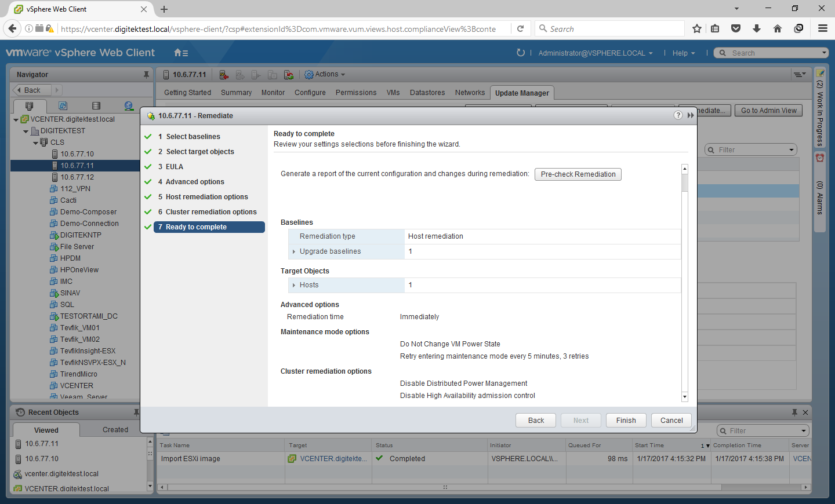The height and width of the screenshot is (504, 835).
Task: Click Back button in wizard footer
Action: tap(536, 421)
